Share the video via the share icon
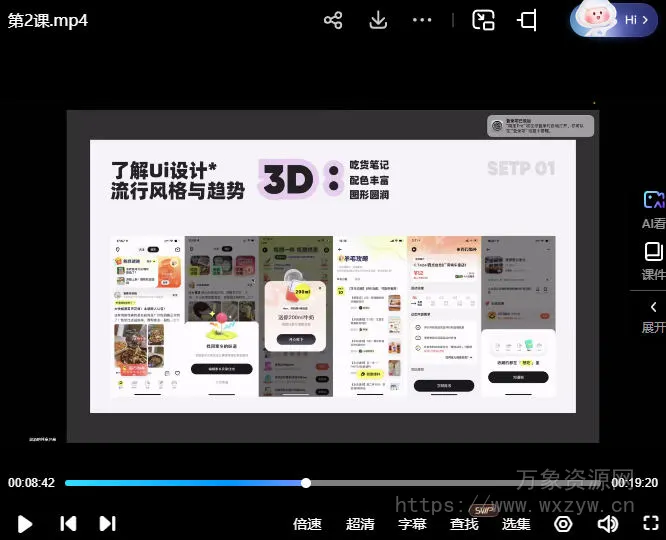The image size is (666, 540). point(333,20)
